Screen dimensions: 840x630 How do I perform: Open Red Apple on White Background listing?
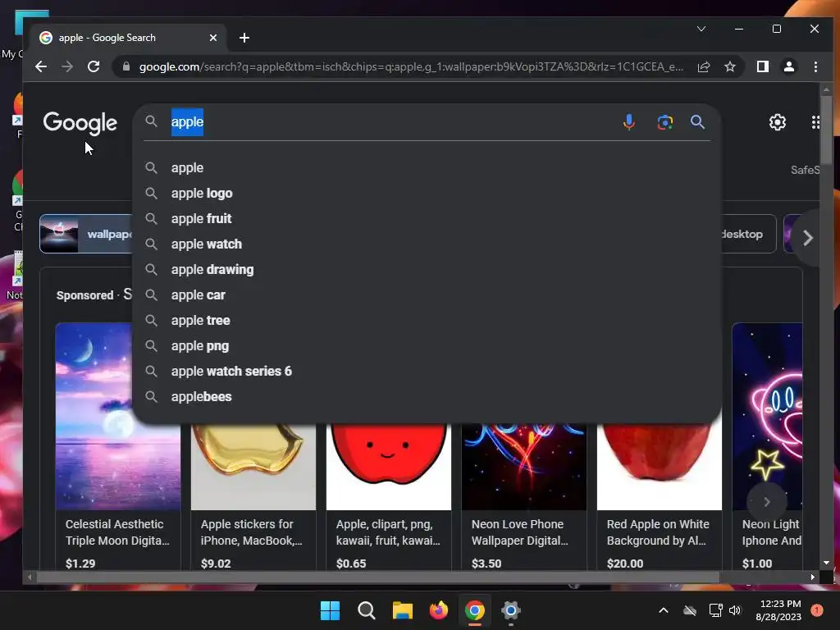click(660, 495)
